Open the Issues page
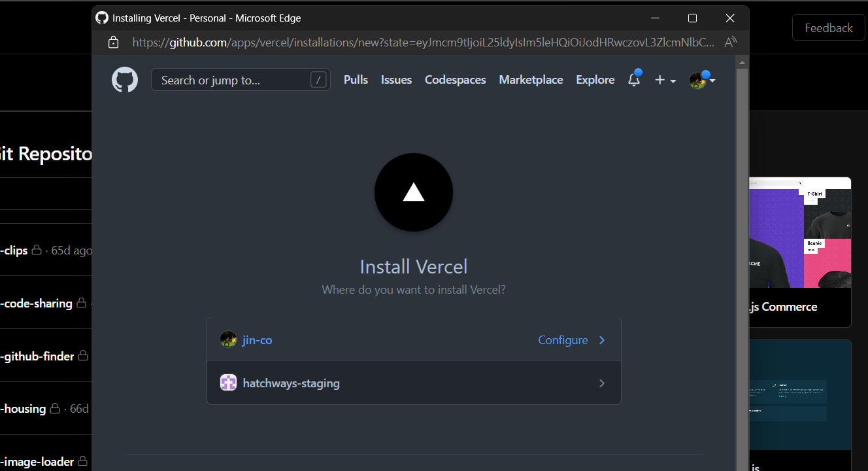Screen dimensions: 868x471 pyautogui.click(x=396, y=80)
